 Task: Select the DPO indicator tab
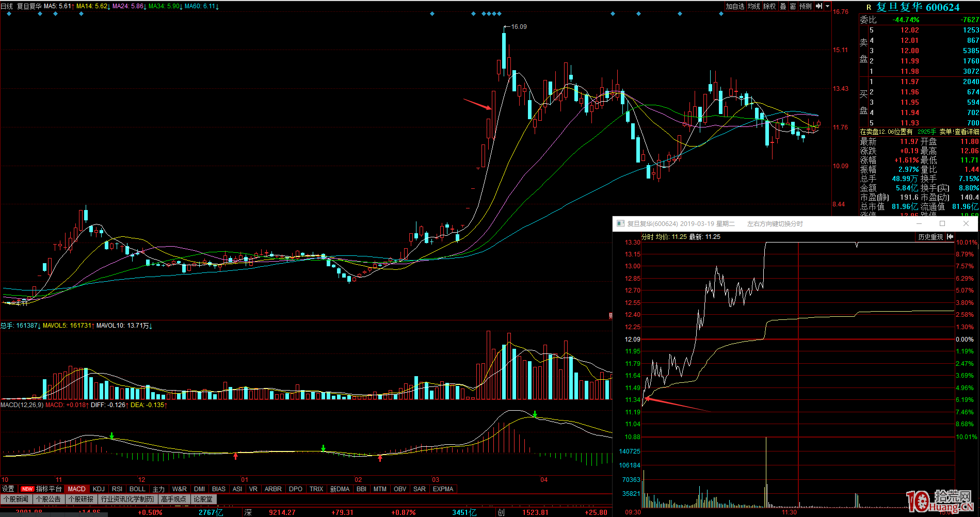296,489
